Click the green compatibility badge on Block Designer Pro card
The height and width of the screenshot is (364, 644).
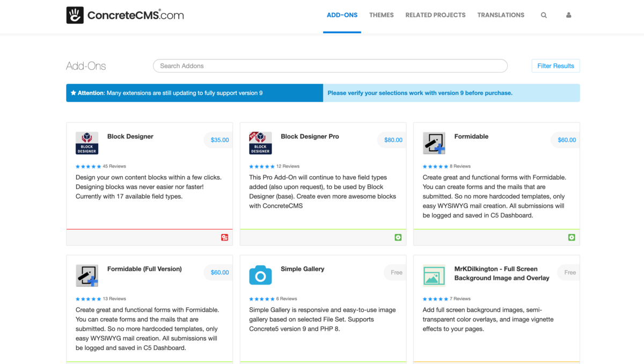398,237
